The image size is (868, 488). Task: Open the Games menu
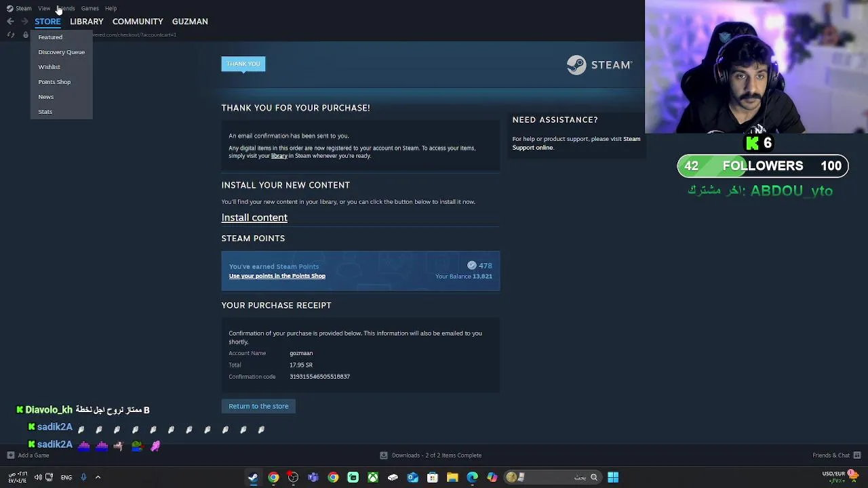click(90, 8)
